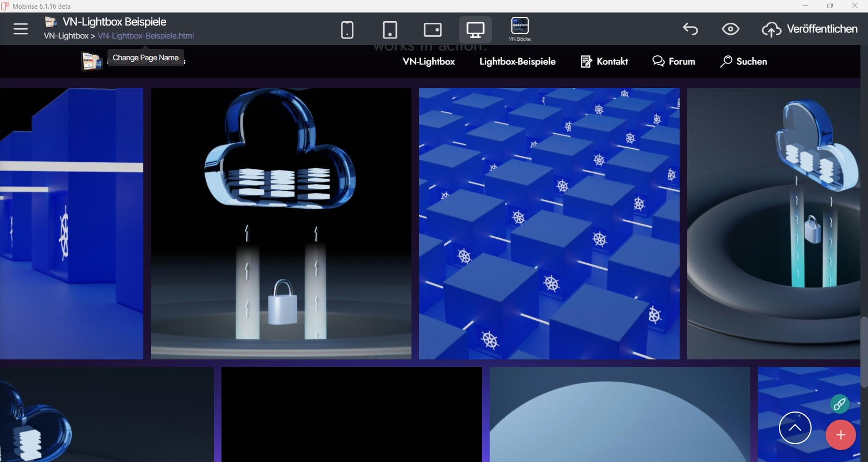868x462 pixels.
Task: Switch to tablet landscape preview
Action: (433, 29)
